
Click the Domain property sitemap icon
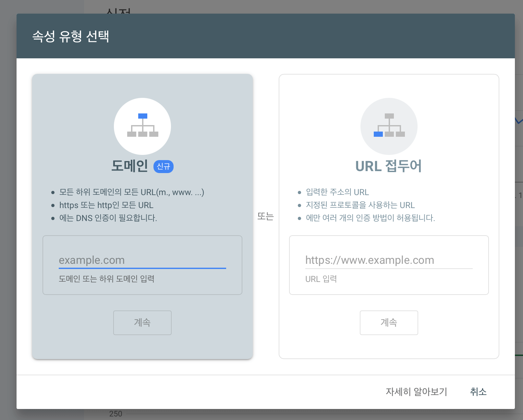[142, 126]
